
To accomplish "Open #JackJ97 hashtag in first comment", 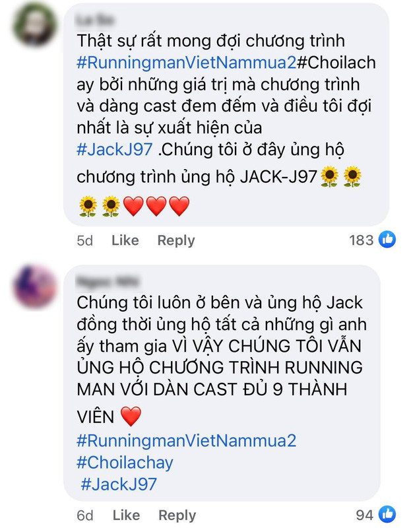I will pos(115,150).
